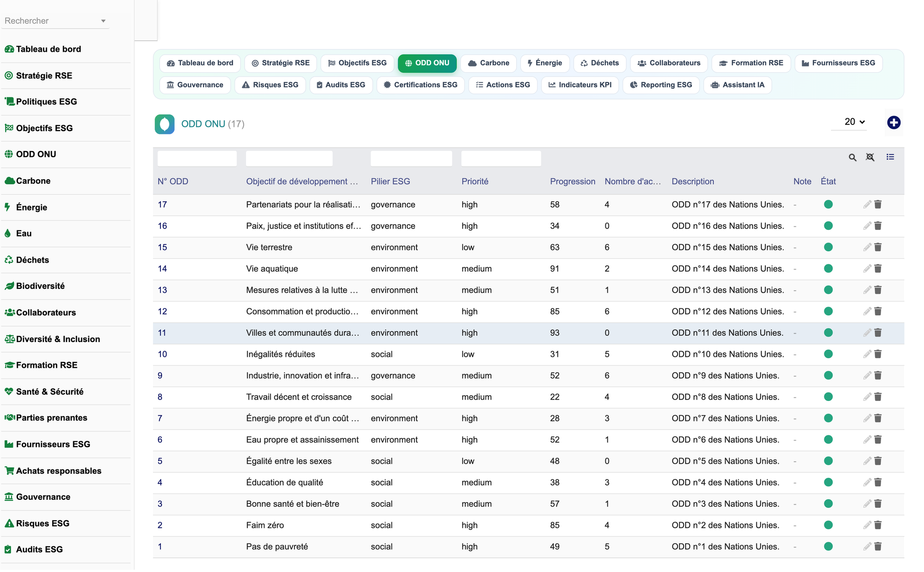Open the Collaborateurs tab

tap(669, 63)
